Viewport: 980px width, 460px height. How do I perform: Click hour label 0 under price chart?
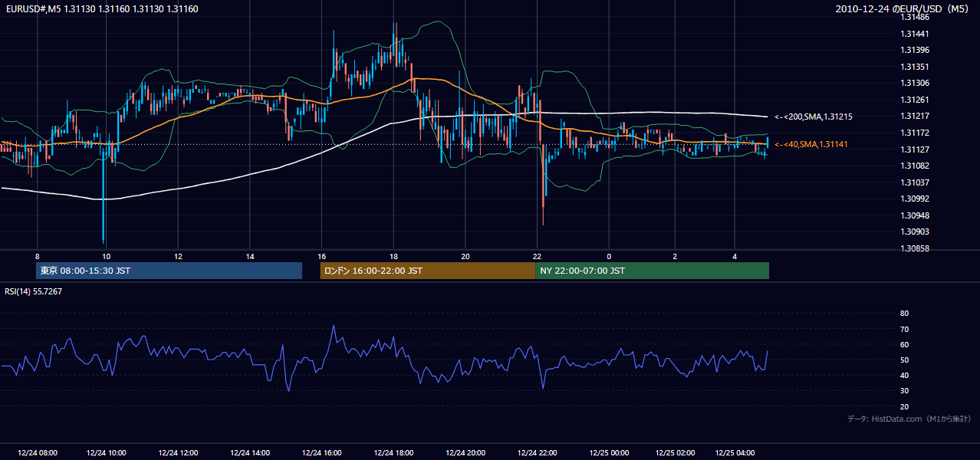point(609,256)
